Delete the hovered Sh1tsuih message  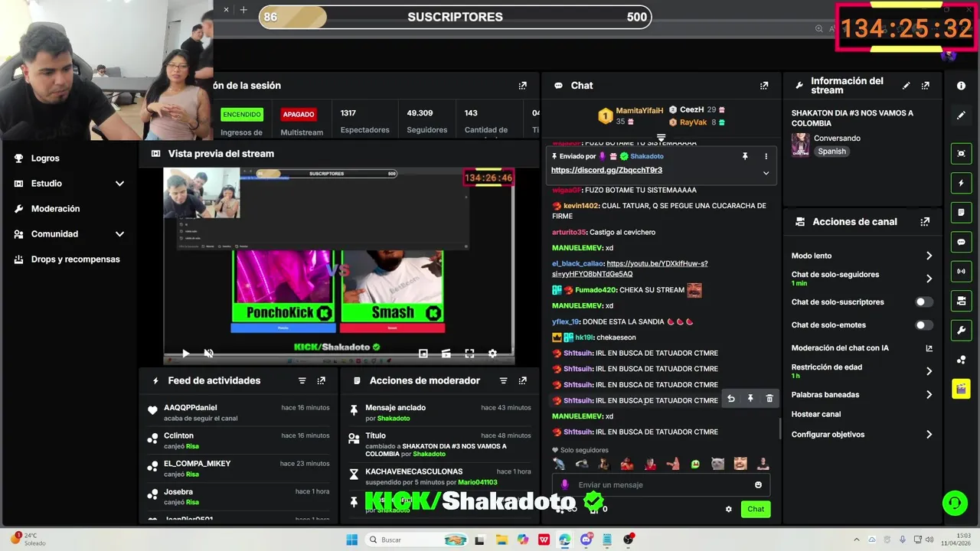pyautogui.click(x=769, y=399)
